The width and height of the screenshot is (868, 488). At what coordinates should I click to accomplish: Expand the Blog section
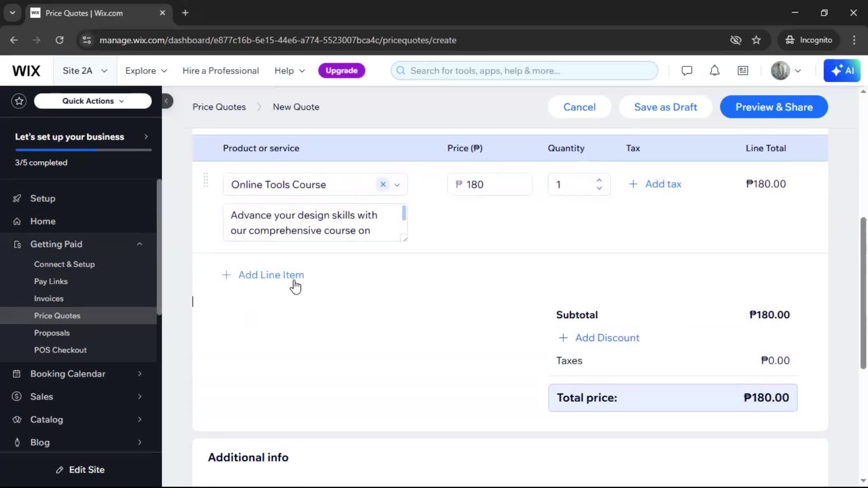point(140,442)
